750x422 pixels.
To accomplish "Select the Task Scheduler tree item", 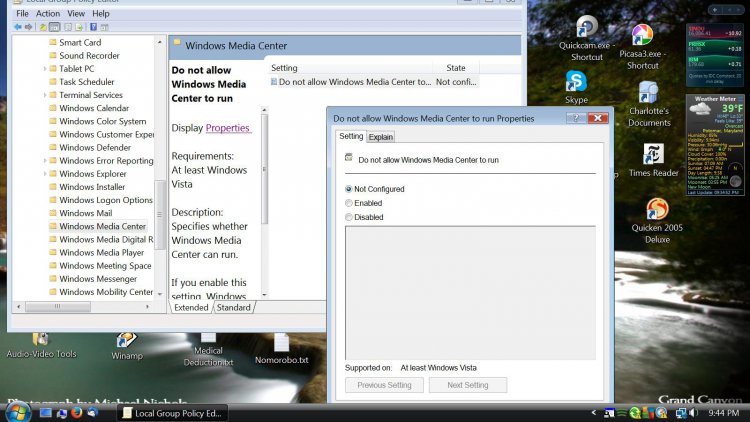I will pyautogui.click(x=87, y=82).
